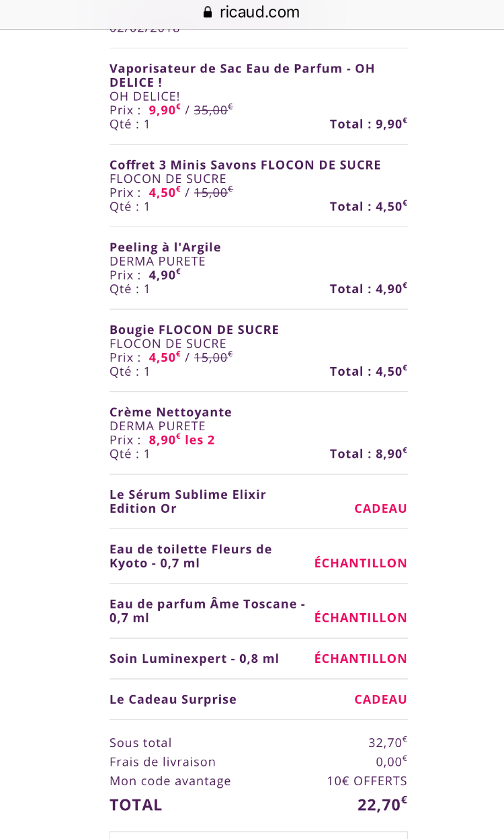Click CADEAU label beside Sérum Sublime Elixir

[380, 509]
